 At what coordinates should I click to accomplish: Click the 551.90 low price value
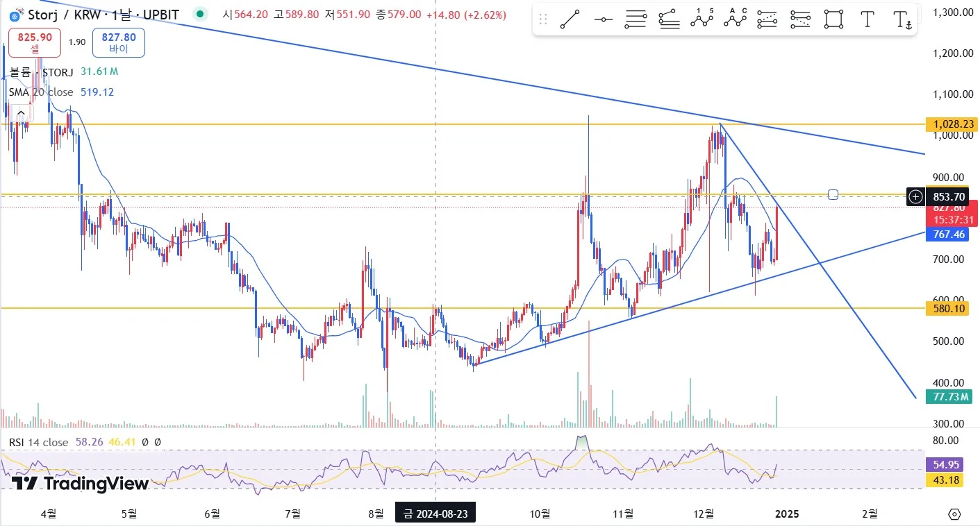(x=352, y=15)
